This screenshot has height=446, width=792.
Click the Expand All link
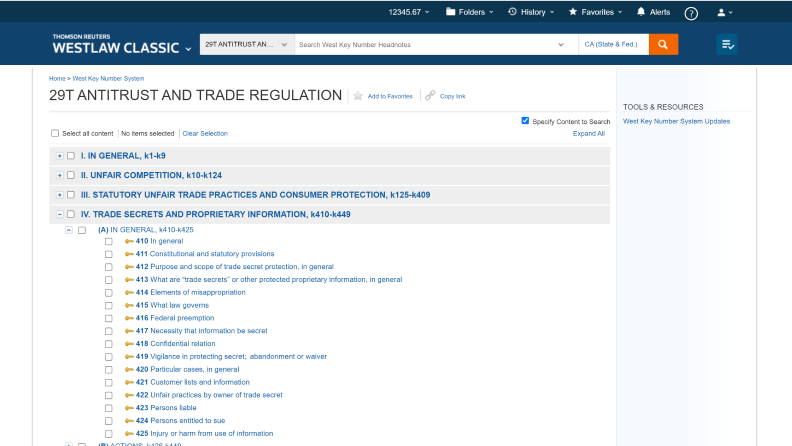[x=588, y=133]
